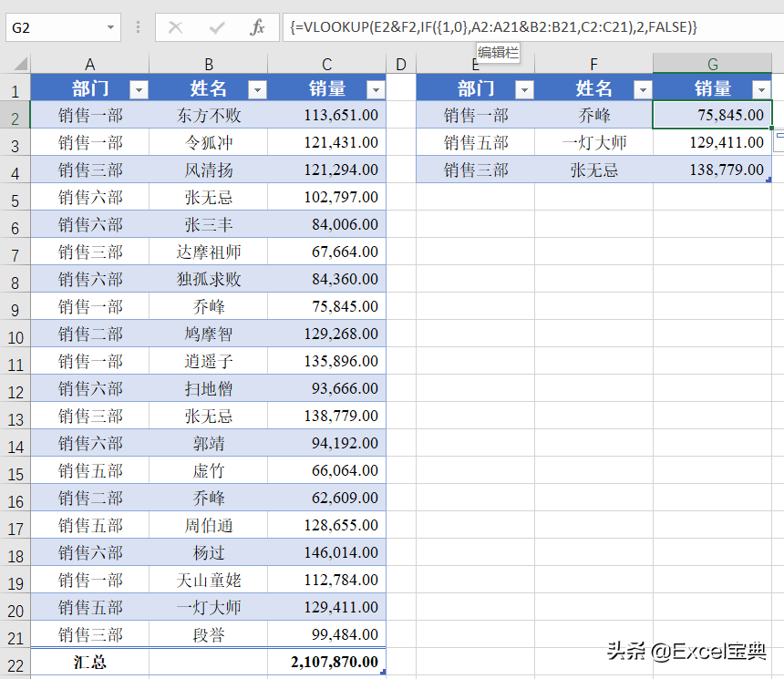Select column B header
Screen dimensions: 784x679
[209, 64]
